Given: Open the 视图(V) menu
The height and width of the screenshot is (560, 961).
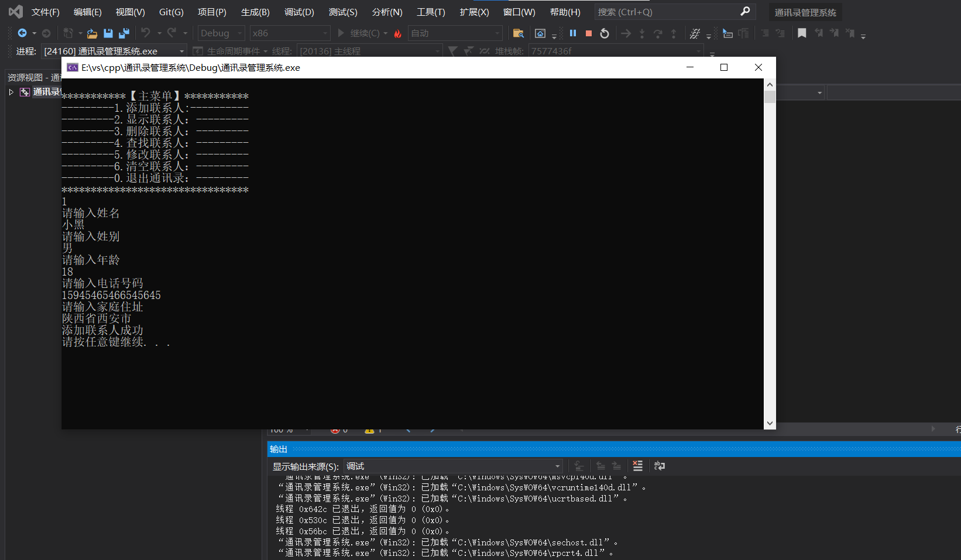Looking at the screenshot, I should [131, 12].
